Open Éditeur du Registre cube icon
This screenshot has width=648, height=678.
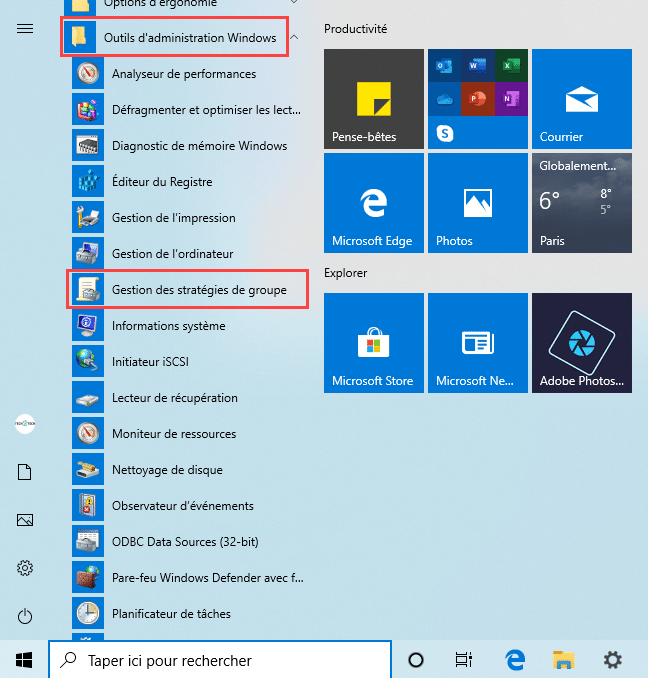[88, 182]
